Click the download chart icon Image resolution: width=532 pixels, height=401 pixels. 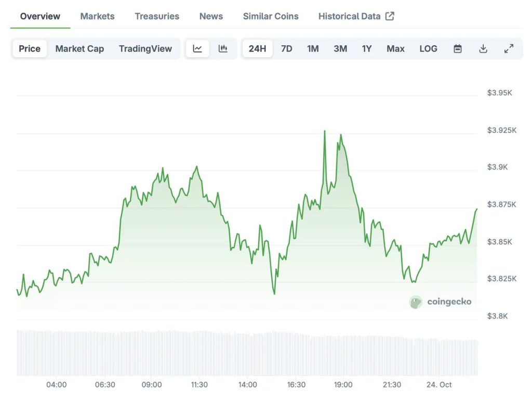pos(483,48)
